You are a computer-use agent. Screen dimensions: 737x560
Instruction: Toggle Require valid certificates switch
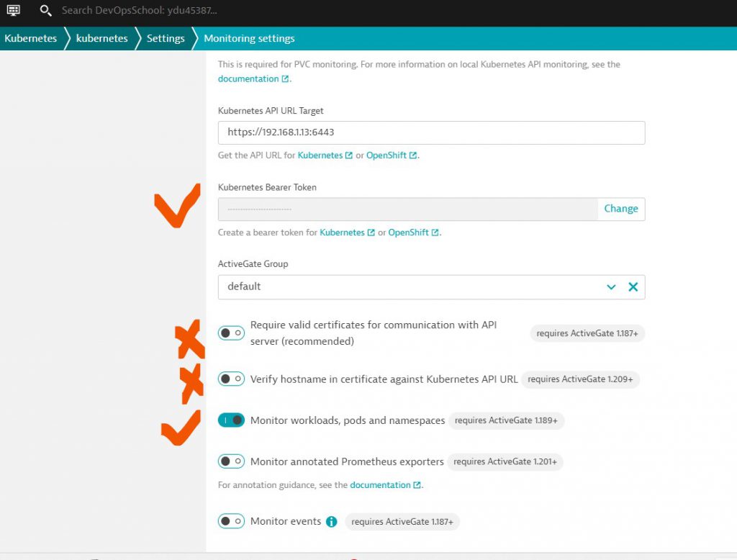(x=231, y=333)
